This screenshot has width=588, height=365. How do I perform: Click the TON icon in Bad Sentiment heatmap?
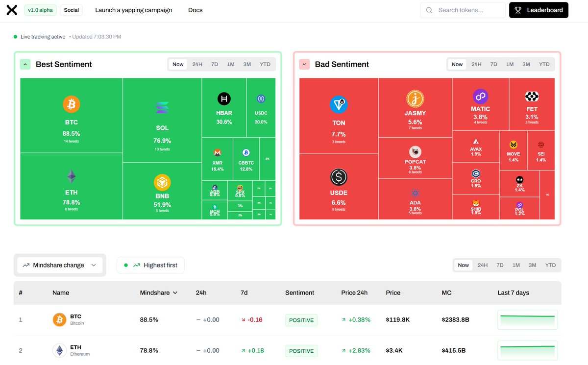pos(339,104)
